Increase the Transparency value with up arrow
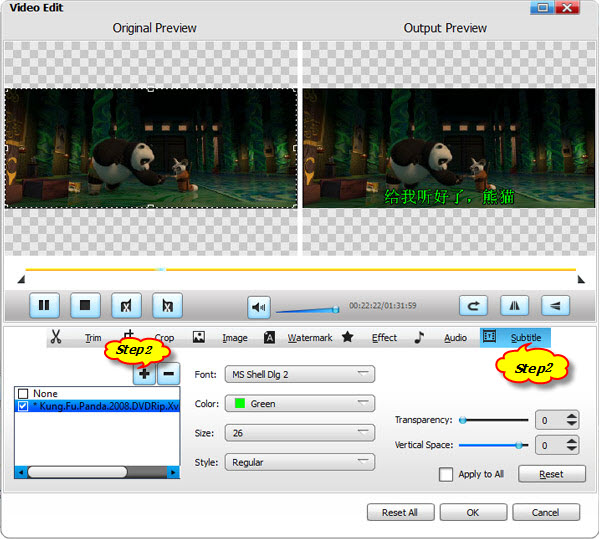 pyautogui.click(x=572, y=416)
